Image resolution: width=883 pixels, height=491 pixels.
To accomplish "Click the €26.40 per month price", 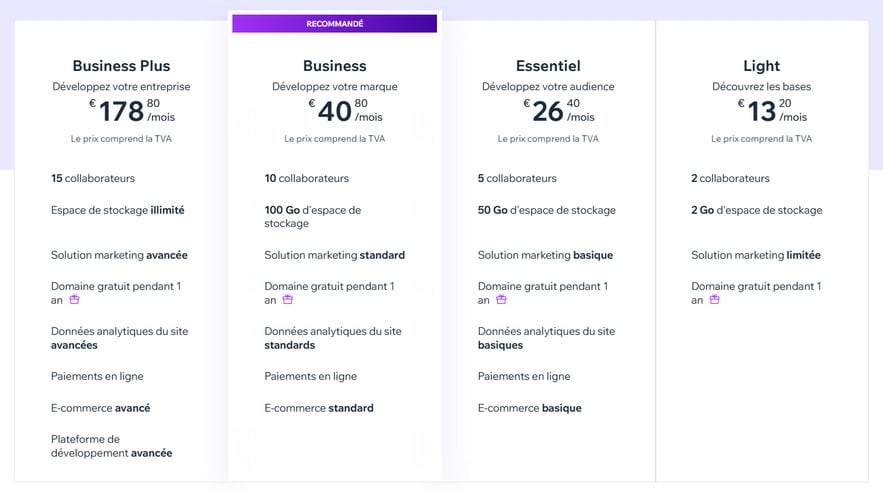I will (x=559, y=110).
